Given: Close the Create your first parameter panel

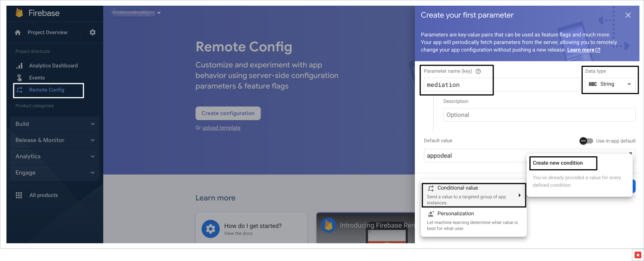Looking at the screenshot, I should point(628,15).
